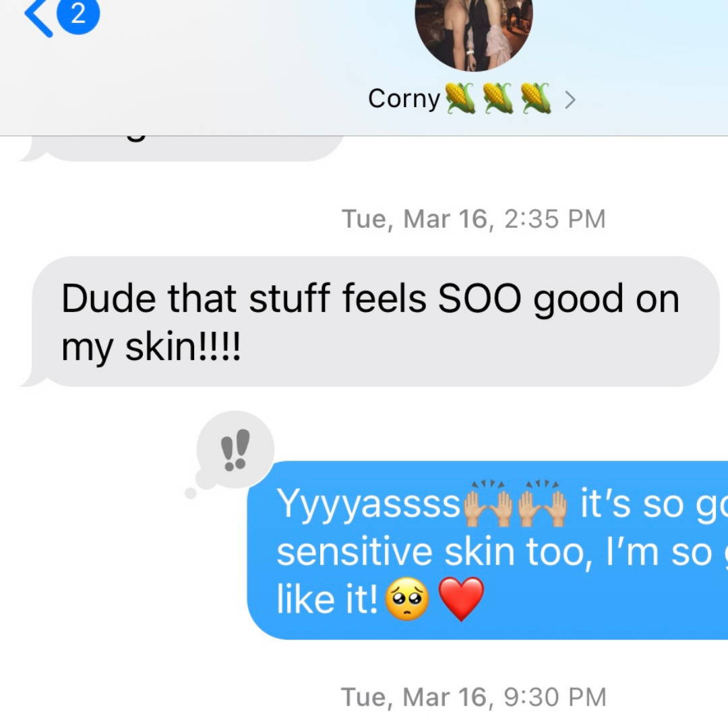
Task: Tap the red heart emoji
Action: click(x=461, y=599)
